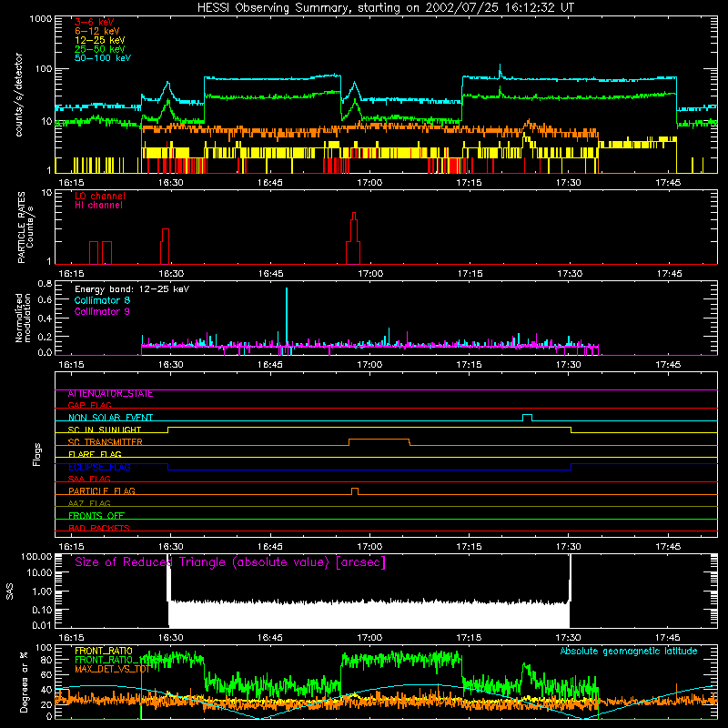Click the GAP_FLAG label

coord(89,405)
